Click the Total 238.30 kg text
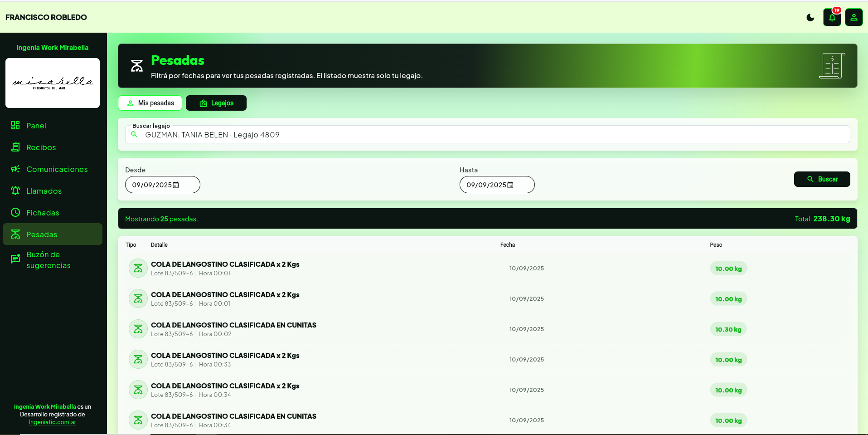The width and height of the screenshot is (868, 435). coord(822,219)
